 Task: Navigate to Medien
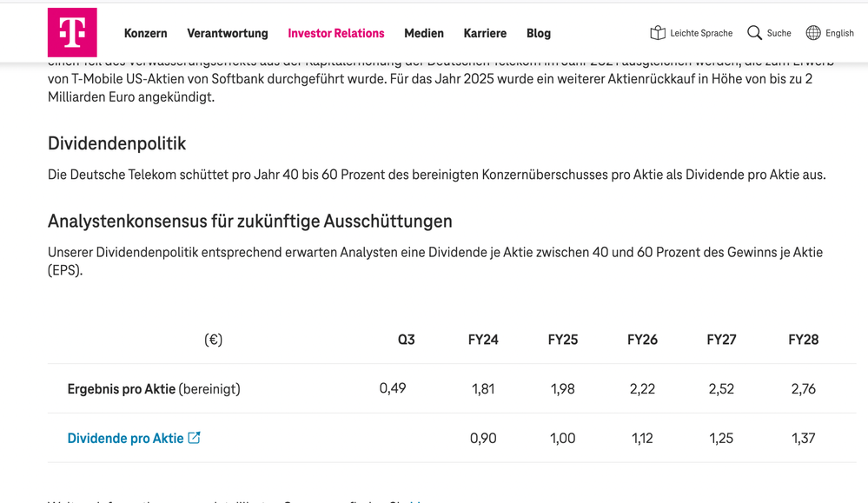coord(424,33)
